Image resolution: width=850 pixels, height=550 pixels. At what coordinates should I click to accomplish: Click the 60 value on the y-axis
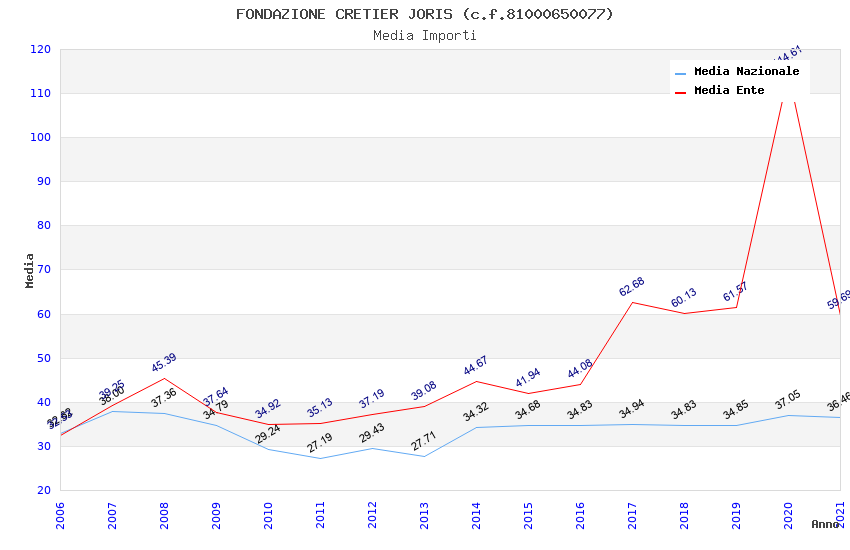coord(44,314)
